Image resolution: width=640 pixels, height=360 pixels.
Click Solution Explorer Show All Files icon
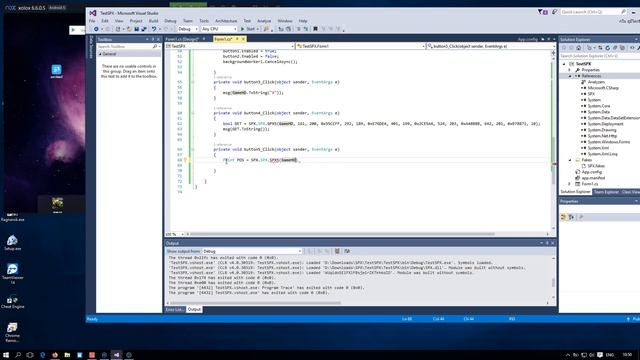(622, 48)
